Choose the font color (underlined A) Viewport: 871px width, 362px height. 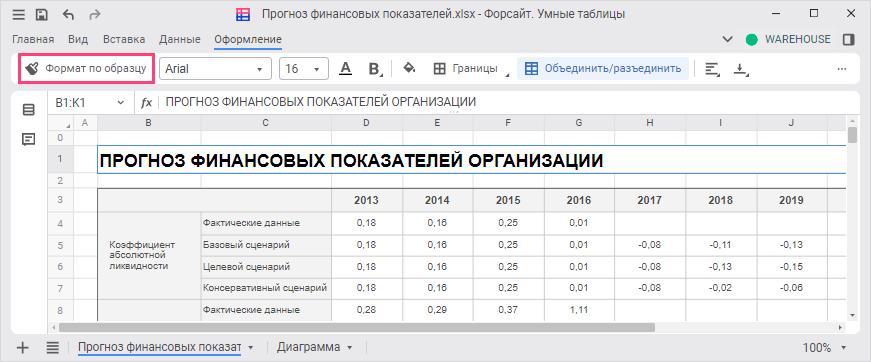click(x=346, y=69)
